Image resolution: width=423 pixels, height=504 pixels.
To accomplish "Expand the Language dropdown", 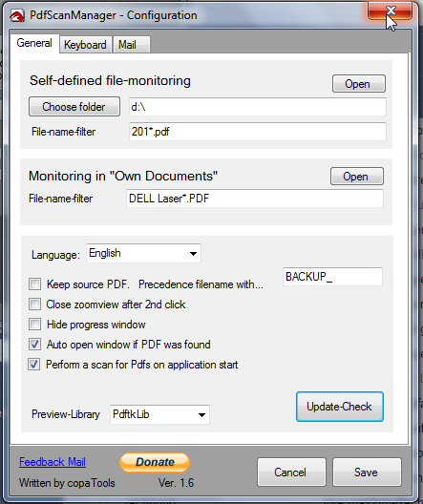I will click(x=143, y=253).
